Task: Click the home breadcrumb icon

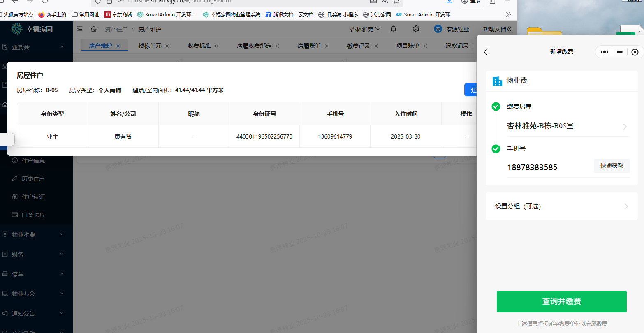Action: [x=94, y=29]
